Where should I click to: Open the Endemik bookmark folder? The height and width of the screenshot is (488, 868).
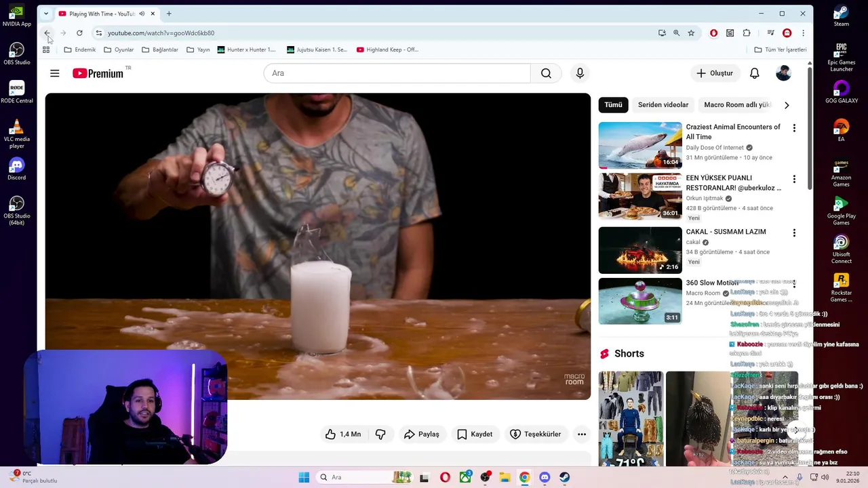80,49
